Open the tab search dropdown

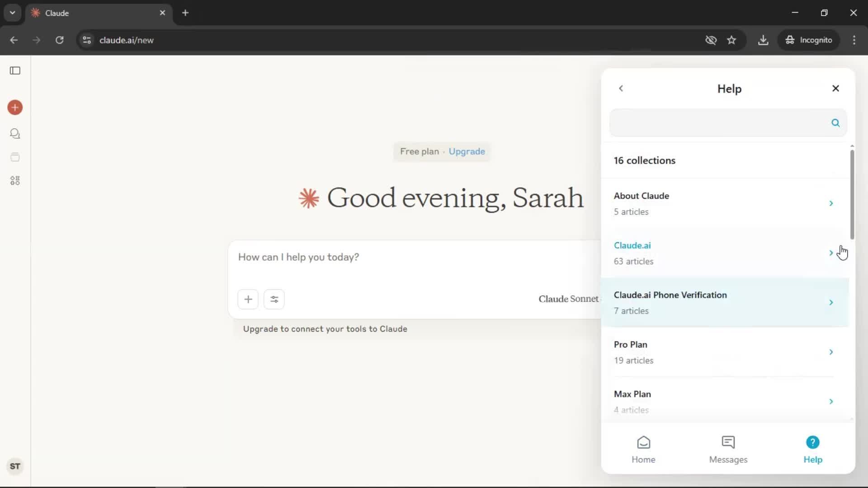[x=13, y=13]
